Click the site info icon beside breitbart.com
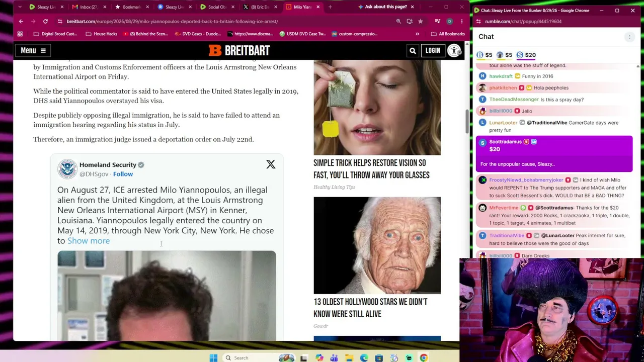 click(x=60, y=22)
